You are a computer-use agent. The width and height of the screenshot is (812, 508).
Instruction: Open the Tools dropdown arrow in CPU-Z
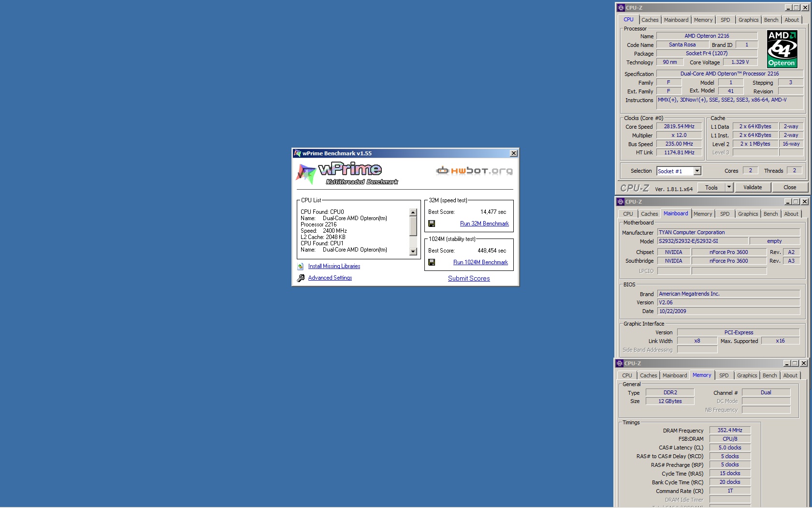(729, 187)
